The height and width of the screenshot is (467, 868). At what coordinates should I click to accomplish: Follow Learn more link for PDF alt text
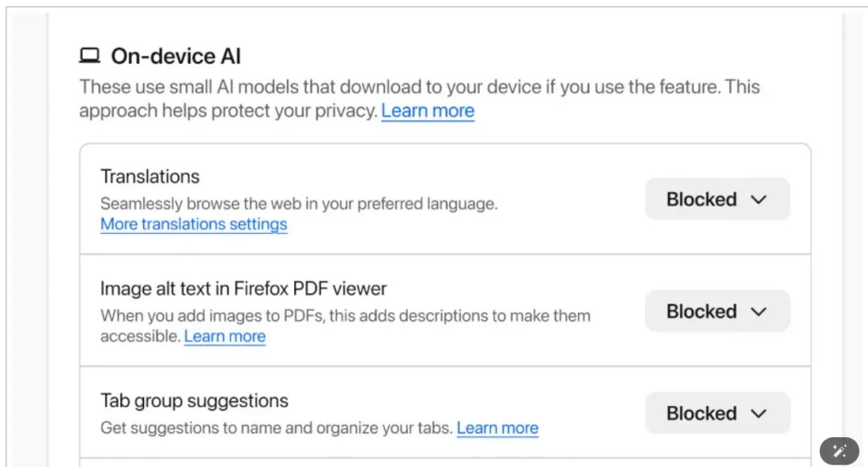225,336
